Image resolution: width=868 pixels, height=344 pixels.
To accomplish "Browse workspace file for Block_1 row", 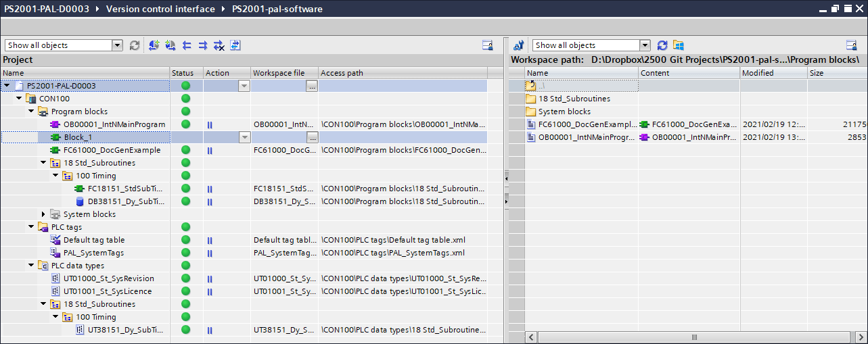I will 311,137.
